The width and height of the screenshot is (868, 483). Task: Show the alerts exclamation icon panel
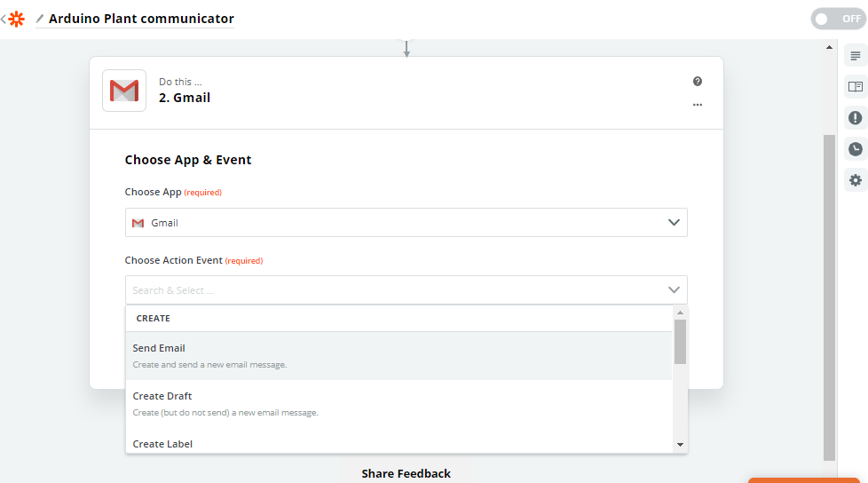[x=855, y=118]
